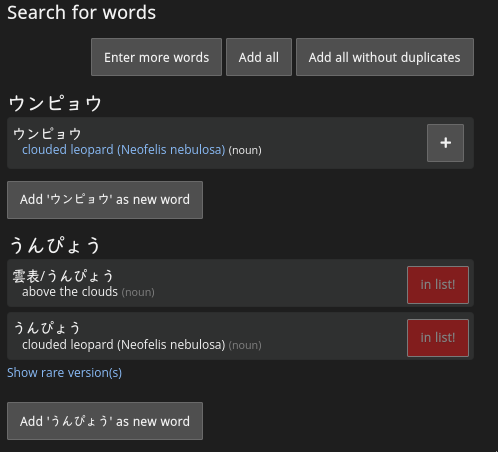Viewport: 498px width, 452px height.
Task: Open clouded leopard (Neofelis nebulosa) blue link
Action: pyautogui.click(x=124, y=150)
